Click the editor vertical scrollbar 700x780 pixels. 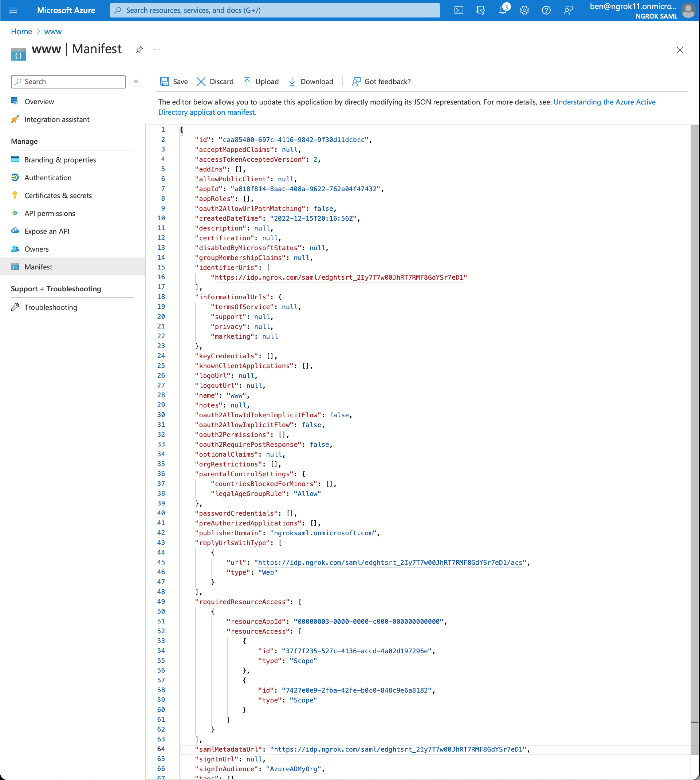694,423
